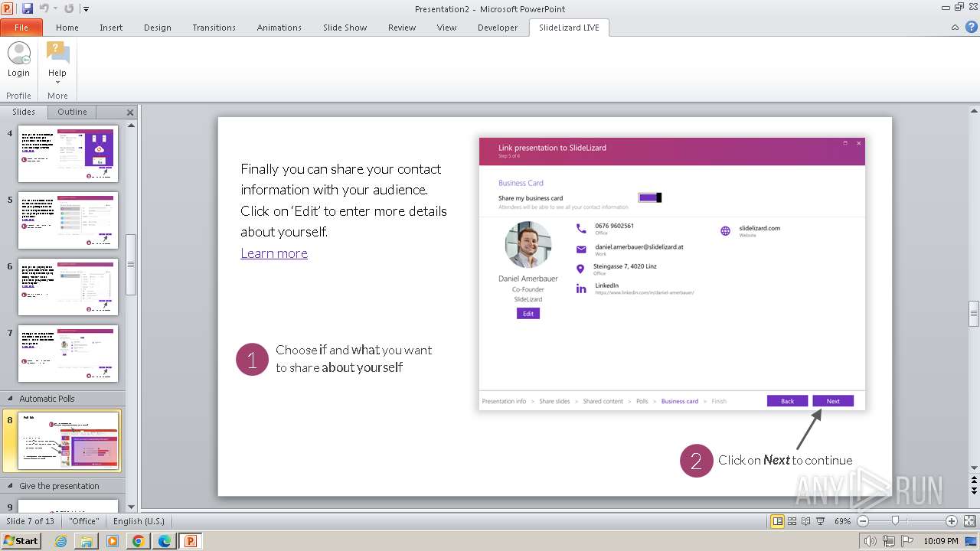Fit slide to current window icon

pos(970,521)
